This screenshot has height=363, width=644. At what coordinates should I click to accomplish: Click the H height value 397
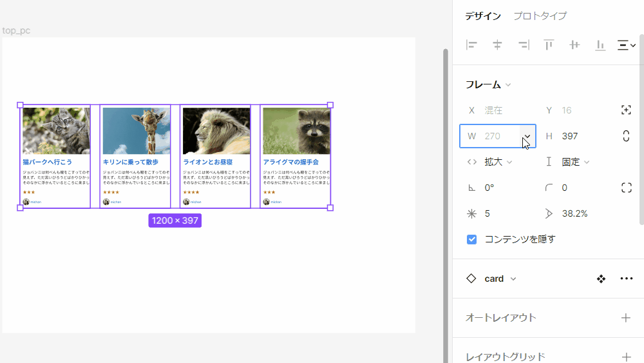[570, 136]
